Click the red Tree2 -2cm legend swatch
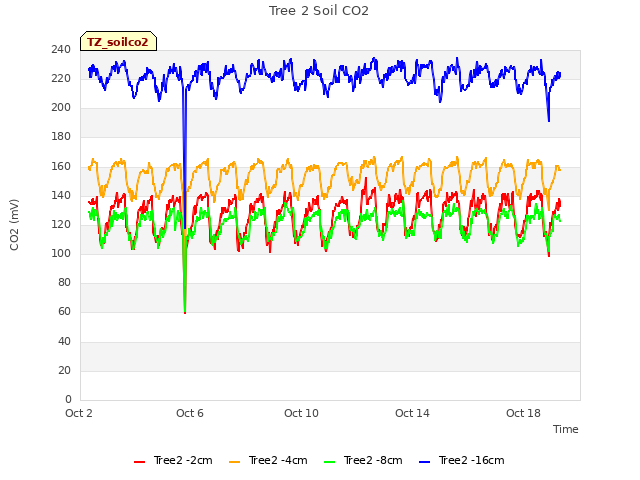 (140, 462)
